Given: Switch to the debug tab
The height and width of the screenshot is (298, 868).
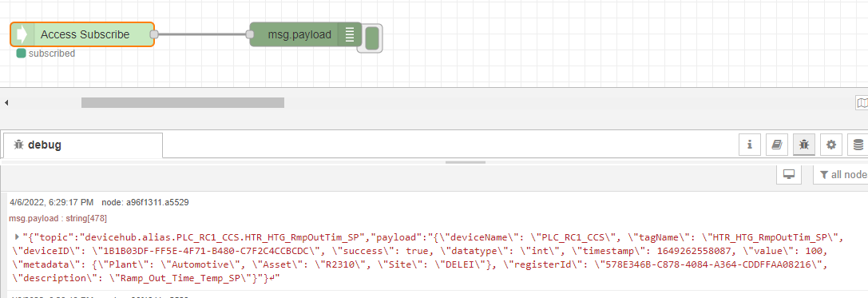Looking at the screenshot, I should (82, 145).
